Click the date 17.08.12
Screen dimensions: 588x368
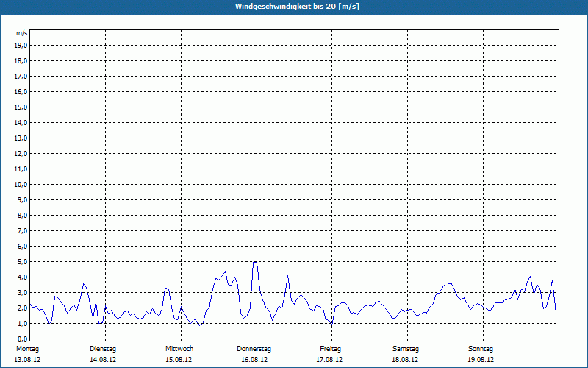[x=329, y=360]
